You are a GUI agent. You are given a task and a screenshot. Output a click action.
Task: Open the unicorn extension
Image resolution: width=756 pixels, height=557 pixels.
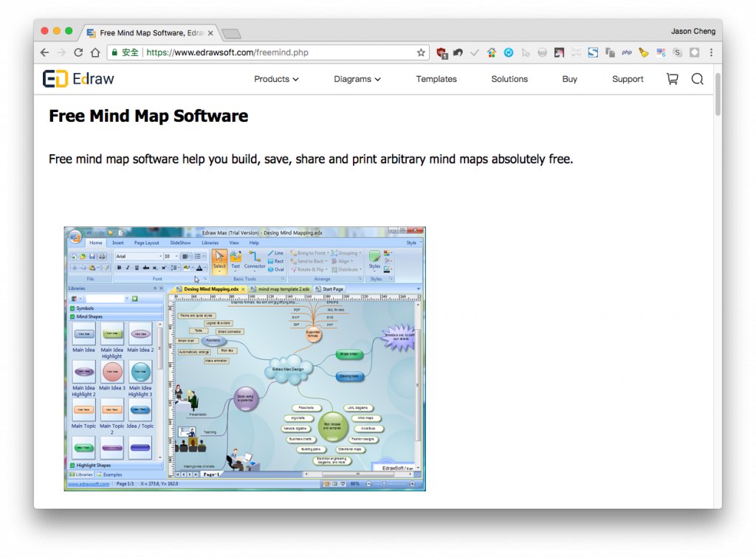coord(560,52)
